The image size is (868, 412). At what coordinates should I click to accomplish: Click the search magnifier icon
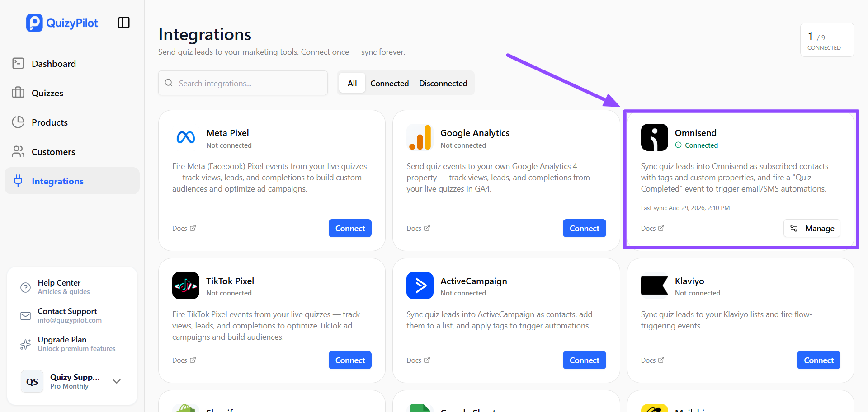pyautogui.click(x=169, y=83)
